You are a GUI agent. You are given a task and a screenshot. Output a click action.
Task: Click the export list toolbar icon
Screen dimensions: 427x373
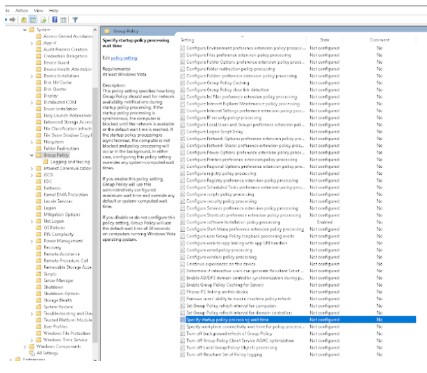pos(43,20)
